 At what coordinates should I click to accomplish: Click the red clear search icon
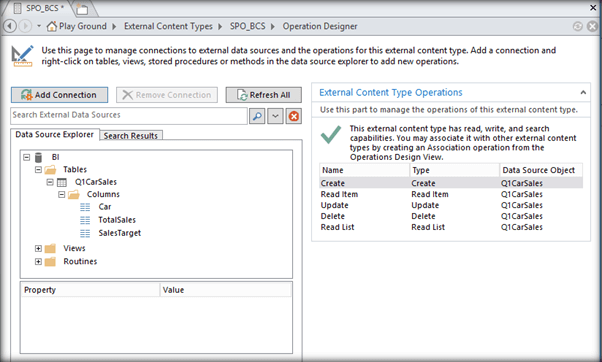[x=294, y=116]
